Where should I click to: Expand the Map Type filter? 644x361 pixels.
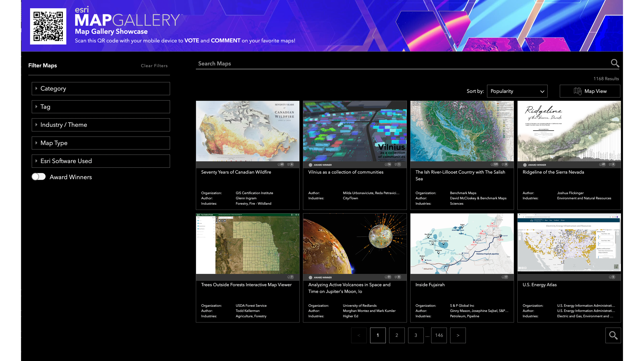[x=101, y=143]
